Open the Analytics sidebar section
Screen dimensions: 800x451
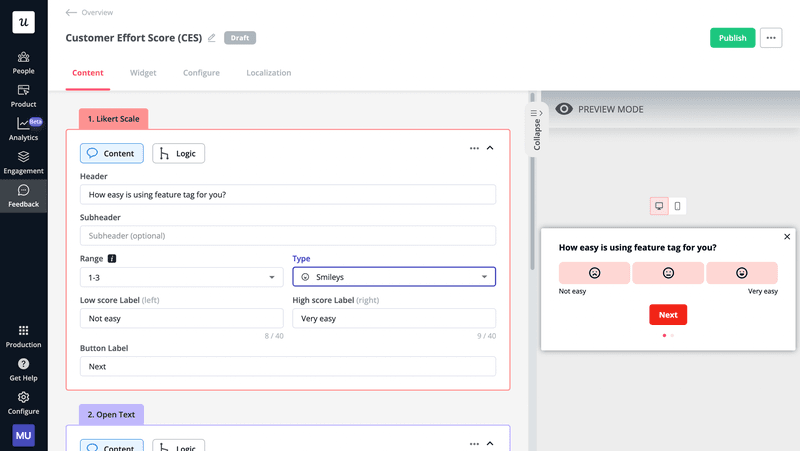pos(23,129)
